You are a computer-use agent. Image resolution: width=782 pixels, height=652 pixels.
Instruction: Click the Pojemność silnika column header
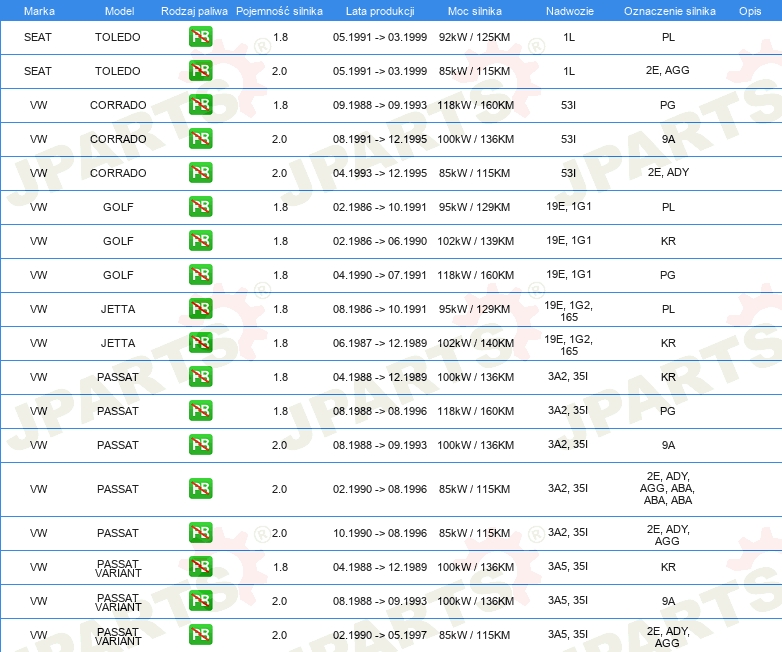click(279, 11)
